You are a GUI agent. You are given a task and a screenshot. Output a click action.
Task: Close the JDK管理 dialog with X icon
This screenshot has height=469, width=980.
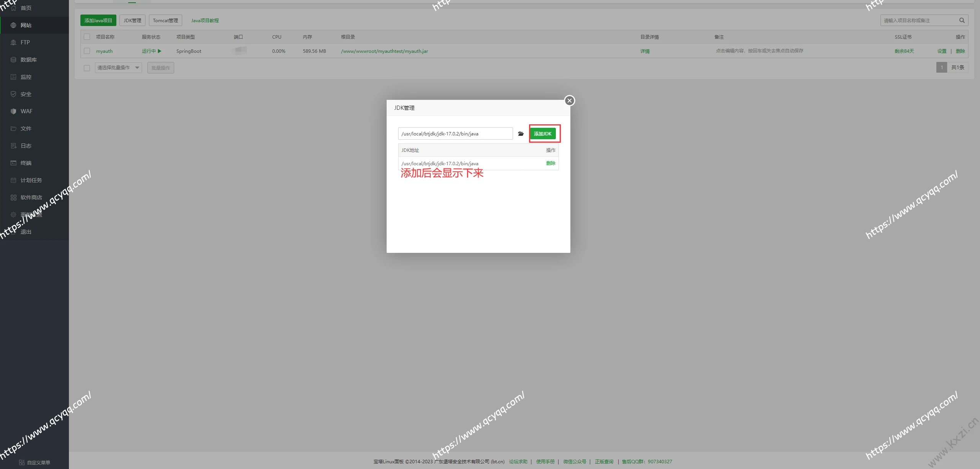[x=570, y=101]
